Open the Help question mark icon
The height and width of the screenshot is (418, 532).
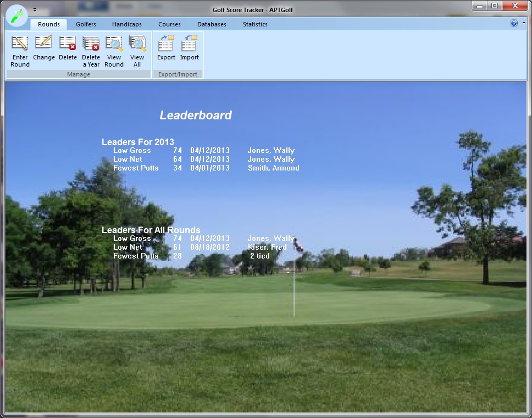tap(514, 23)
